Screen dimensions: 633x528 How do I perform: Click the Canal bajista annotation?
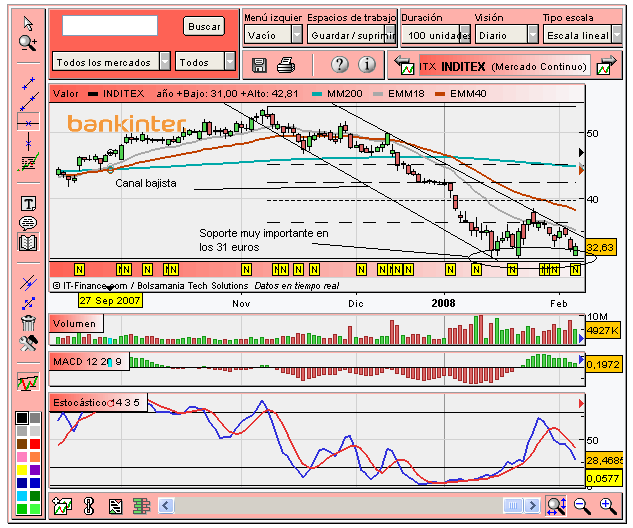(x=146, y=183)
